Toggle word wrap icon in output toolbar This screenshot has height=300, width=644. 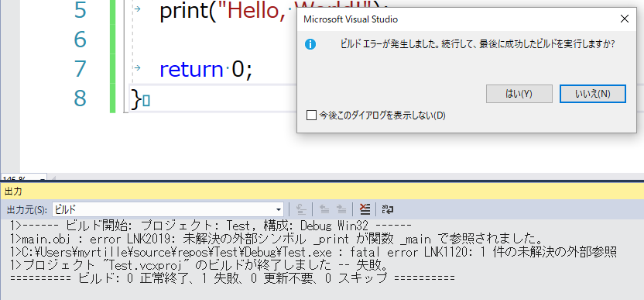387,209
